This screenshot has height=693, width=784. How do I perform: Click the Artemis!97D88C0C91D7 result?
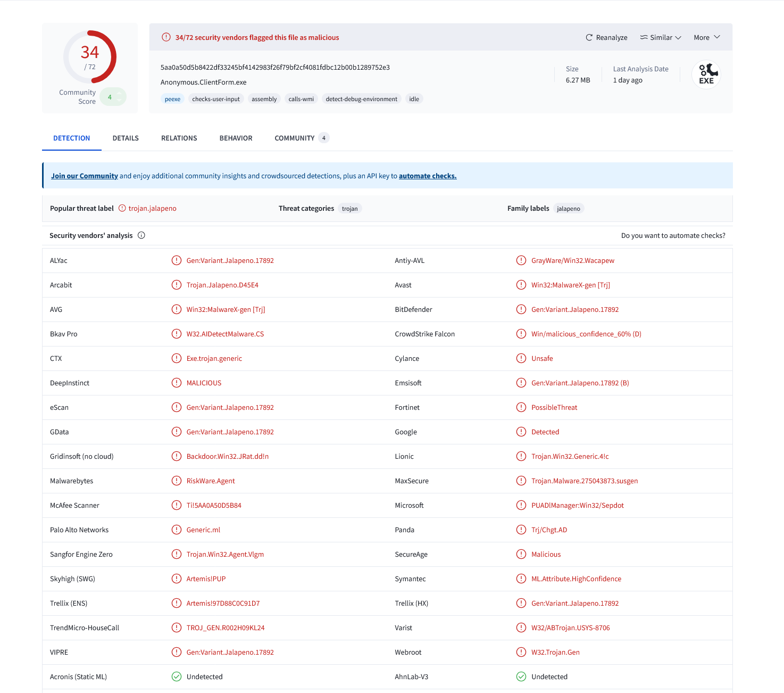[x=223, y=603]
